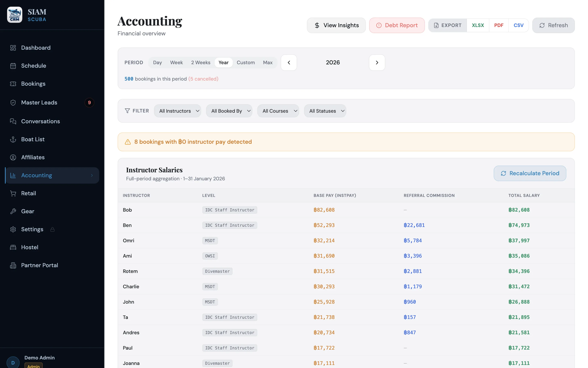
Task: Go to previous year with left arrow
Action: (289, 63)
